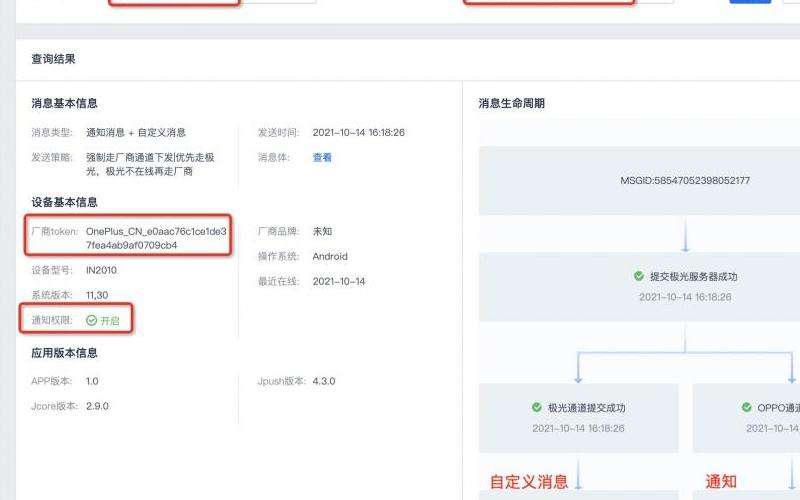Screen dimensions: 800x500
Task: Click the 通知权限 开启 status
Action: pos(103,321)
